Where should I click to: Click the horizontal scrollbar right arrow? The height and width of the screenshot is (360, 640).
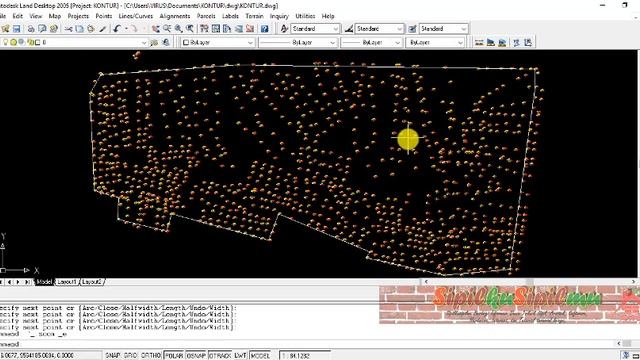[633, 282]
